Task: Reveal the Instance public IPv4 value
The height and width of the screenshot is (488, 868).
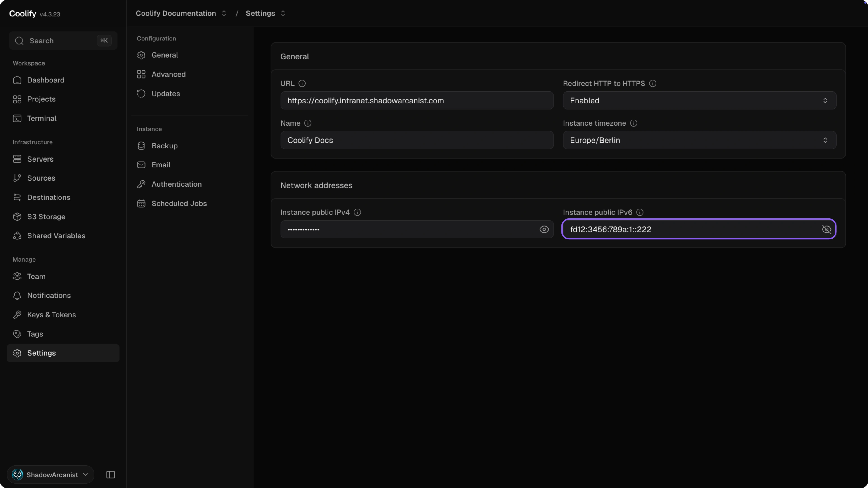Action: pos(544,229)
